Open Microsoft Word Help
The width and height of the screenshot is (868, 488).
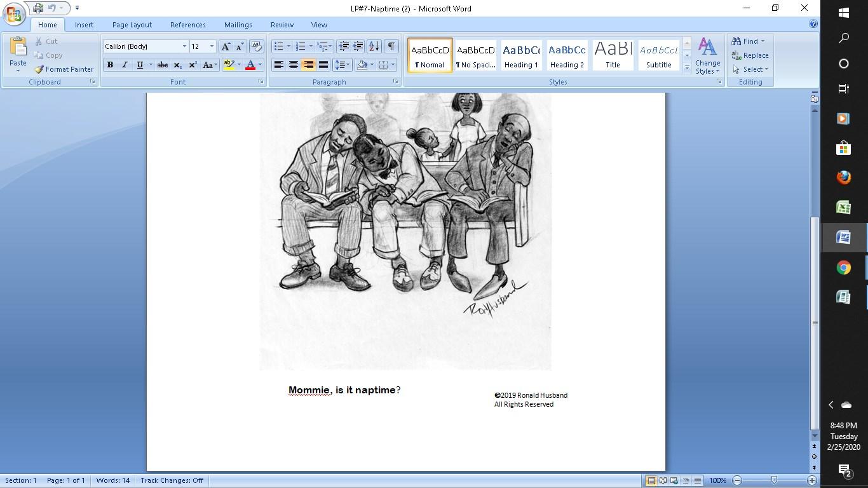tap(813, 24)
